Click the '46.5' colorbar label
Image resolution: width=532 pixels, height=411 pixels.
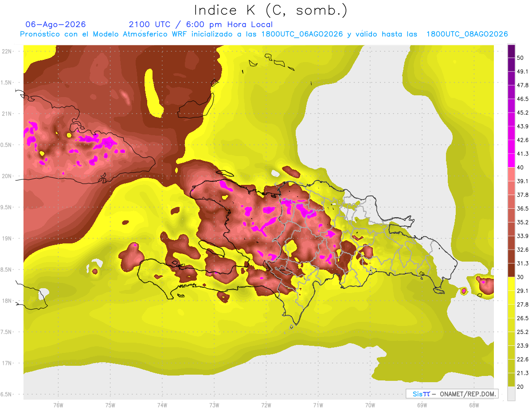[523, 99]
